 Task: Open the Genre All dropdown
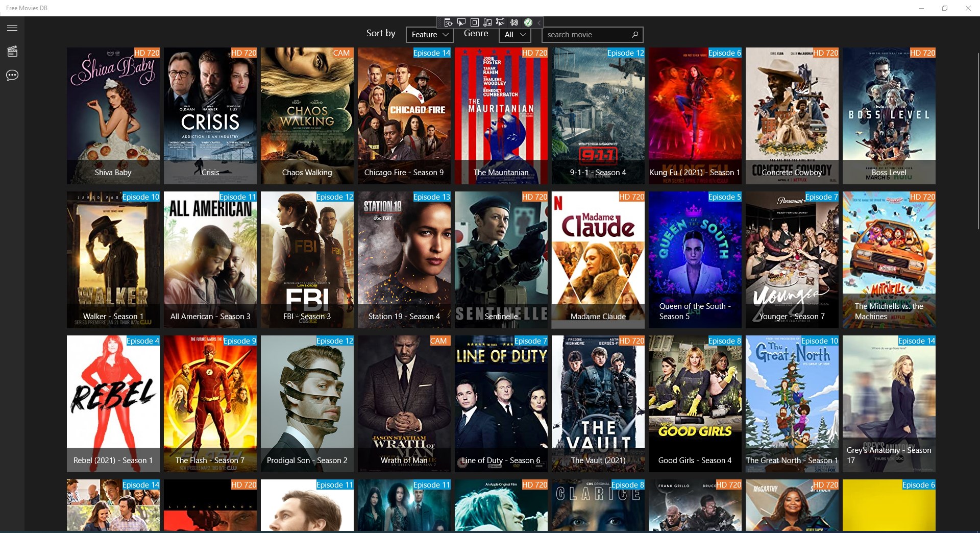point(514,35)
